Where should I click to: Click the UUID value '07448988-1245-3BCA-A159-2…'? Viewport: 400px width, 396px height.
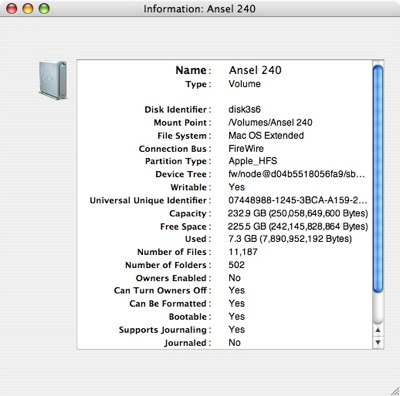[298, 200]
